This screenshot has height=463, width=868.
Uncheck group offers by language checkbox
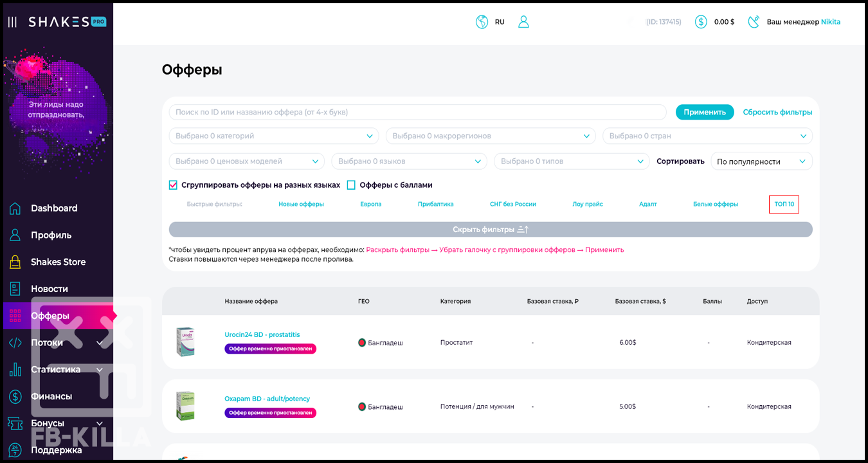[x=173, y=185]
